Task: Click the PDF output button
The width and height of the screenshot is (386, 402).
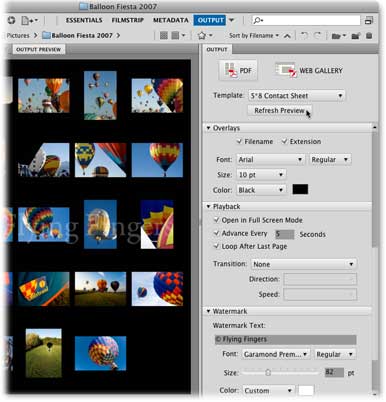Action: click(238, 70)
